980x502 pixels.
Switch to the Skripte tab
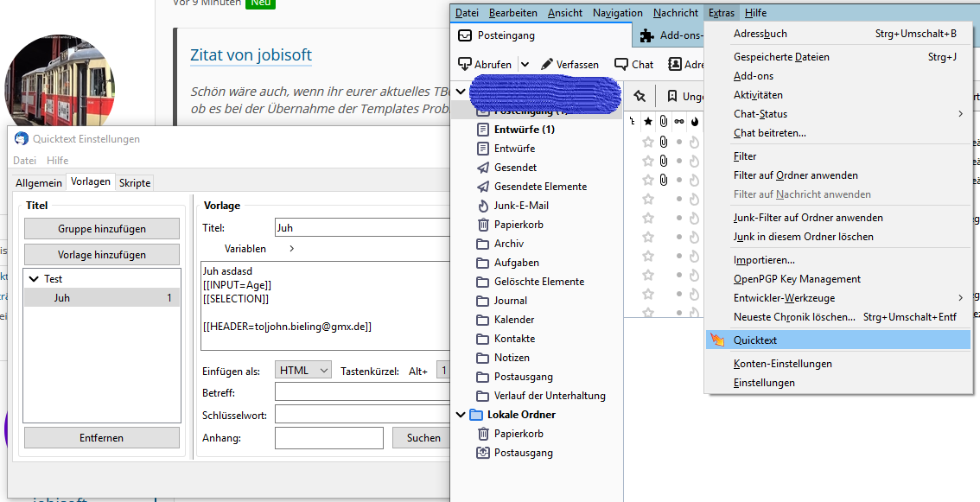tap(134, 182)
